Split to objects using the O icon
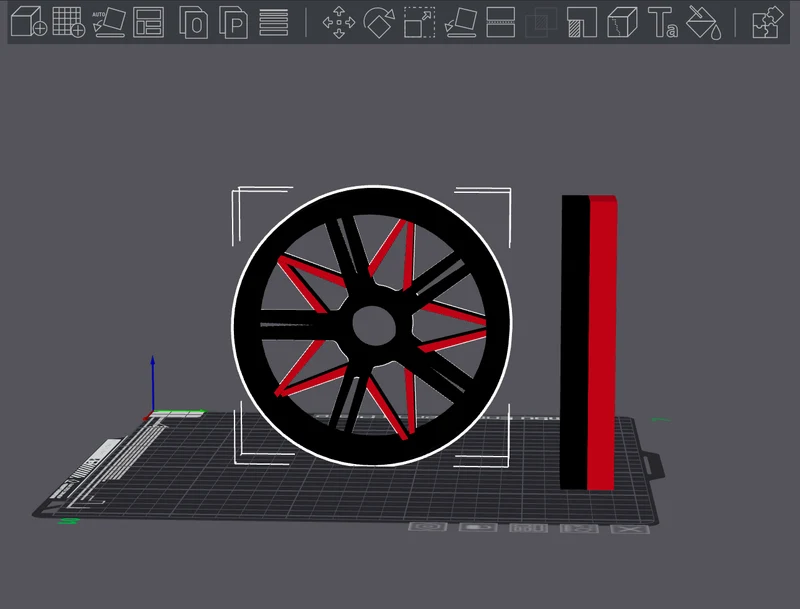Image resolution: width=800 pixels, height=609 pixels. point(193,22)
